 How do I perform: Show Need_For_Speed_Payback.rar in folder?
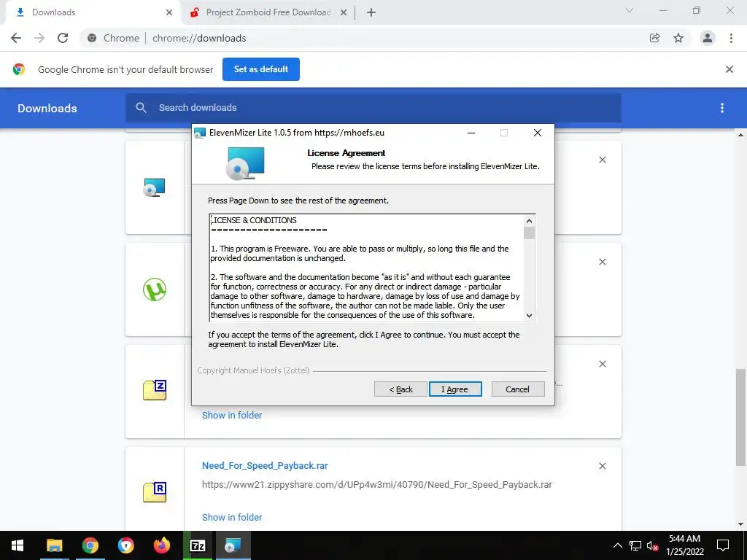232,517
